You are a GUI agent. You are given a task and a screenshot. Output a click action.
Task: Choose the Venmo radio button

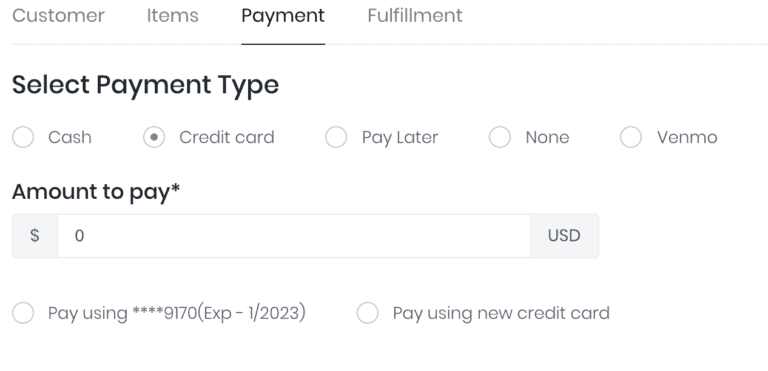[631, 137]
